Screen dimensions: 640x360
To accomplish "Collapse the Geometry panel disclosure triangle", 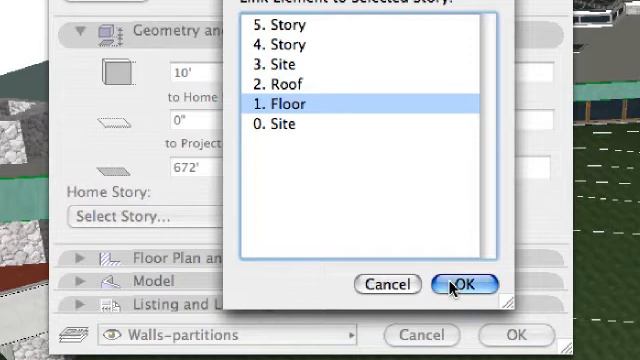I will coord(80,31).
